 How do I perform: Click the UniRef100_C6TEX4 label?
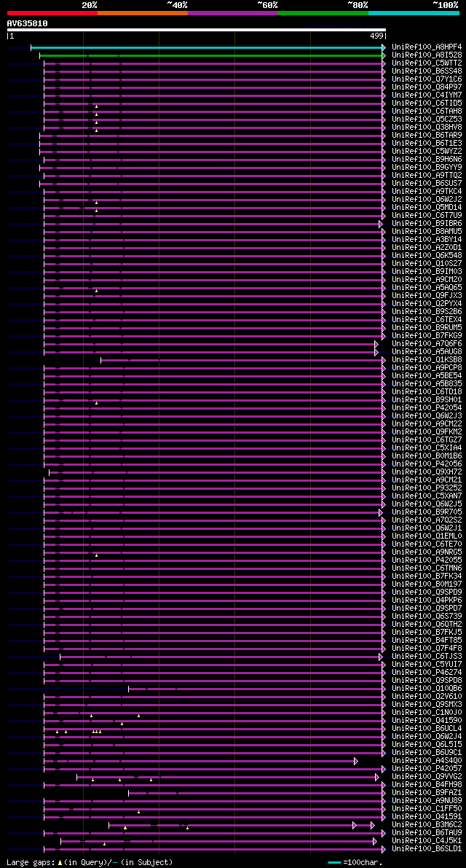tap(427, 320)
